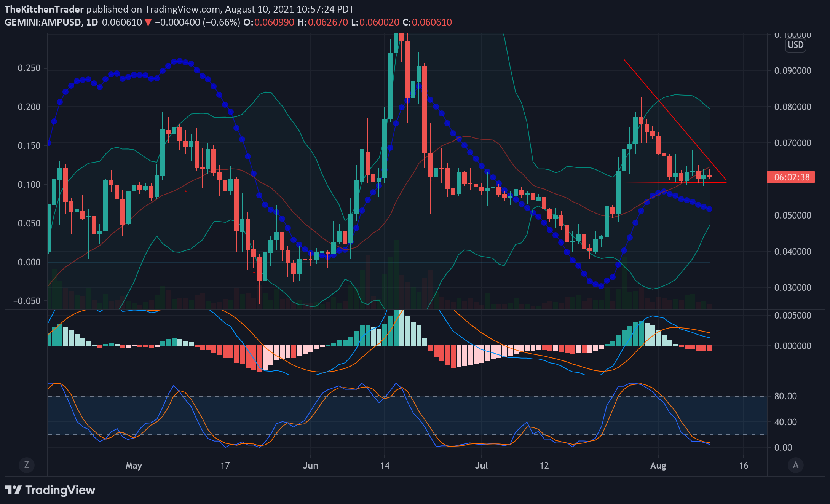Click the Z timezone button
The width and height of the screenshot is (830, 504).
(27, 465)
